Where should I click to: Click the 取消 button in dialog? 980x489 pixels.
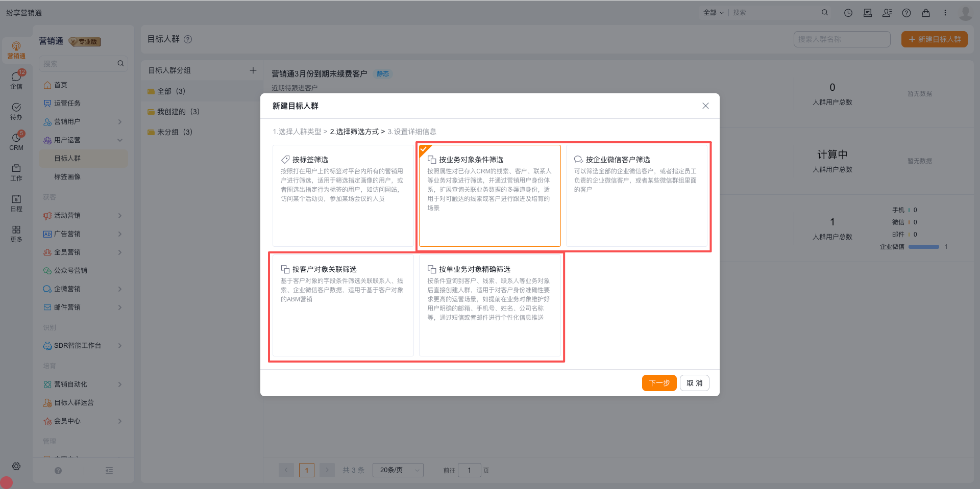tap(694, 383)
